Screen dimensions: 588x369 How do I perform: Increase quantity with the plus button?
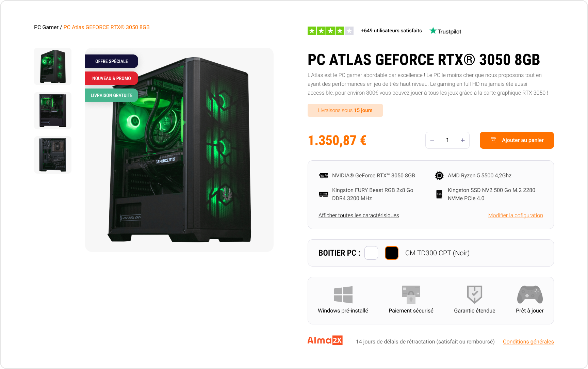point(463,140)
